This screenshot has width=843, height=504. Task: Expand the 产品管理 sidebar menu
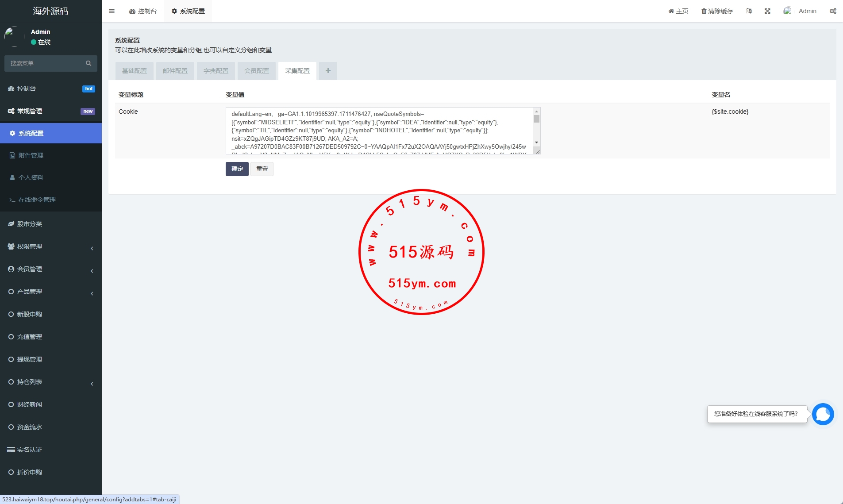[x=51, y=292]
